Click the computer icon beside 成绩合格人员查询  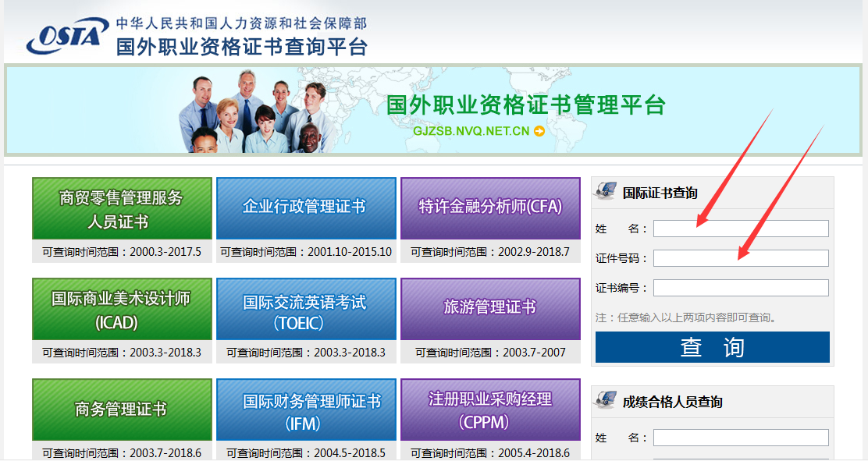[x=606, y=401]
